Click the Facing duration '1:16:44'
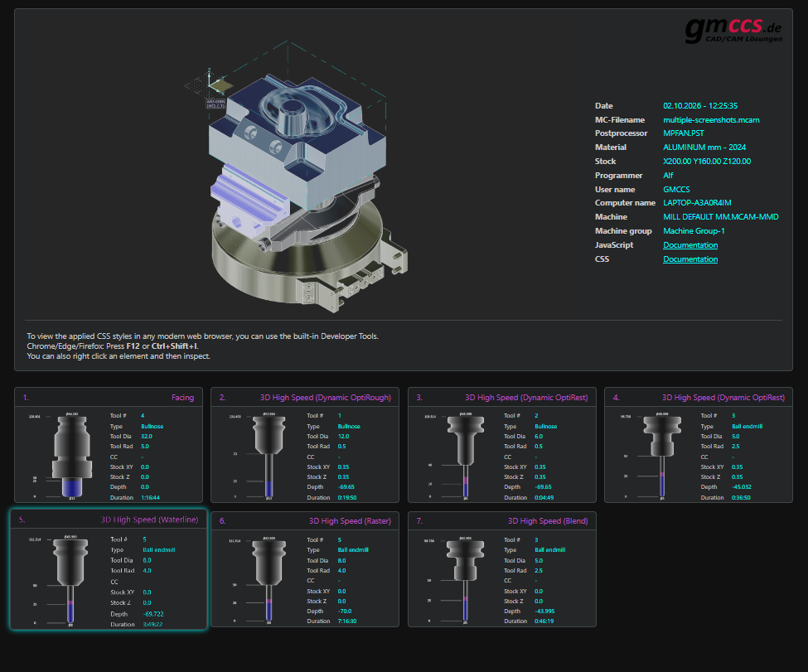Image resolution: width=808 pixels, height=672 pixels. click(x=150, y=498)
